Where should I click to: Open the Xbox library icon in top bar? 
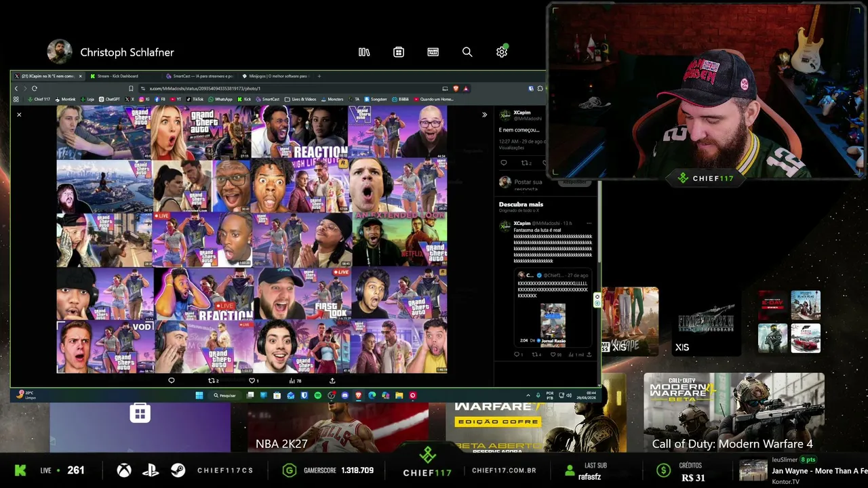point(364,52)
